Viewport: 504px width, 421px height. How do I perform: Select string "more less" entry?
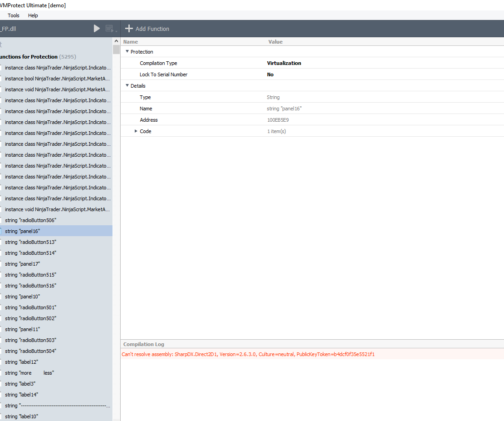coord(29,373)
